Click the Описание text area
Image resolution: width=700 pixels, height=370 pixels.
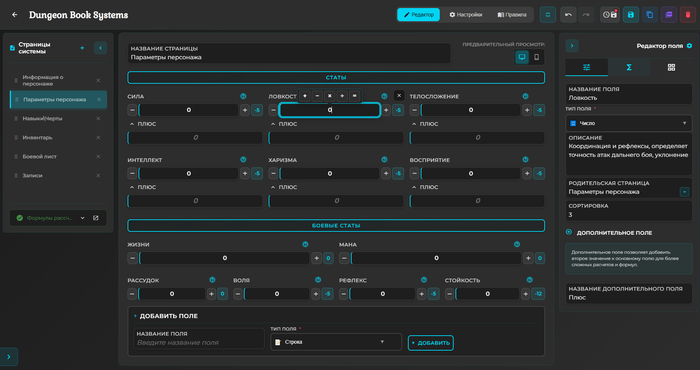(629, 154)
